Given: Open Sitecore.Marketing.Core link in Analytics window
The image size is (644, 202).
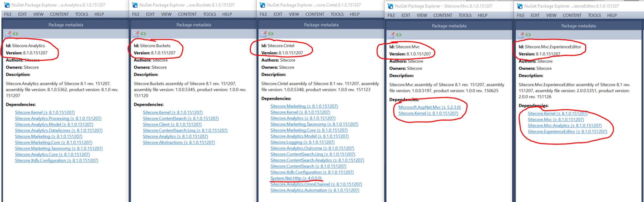Looking at the screenshot, I should tap(53, 142).
